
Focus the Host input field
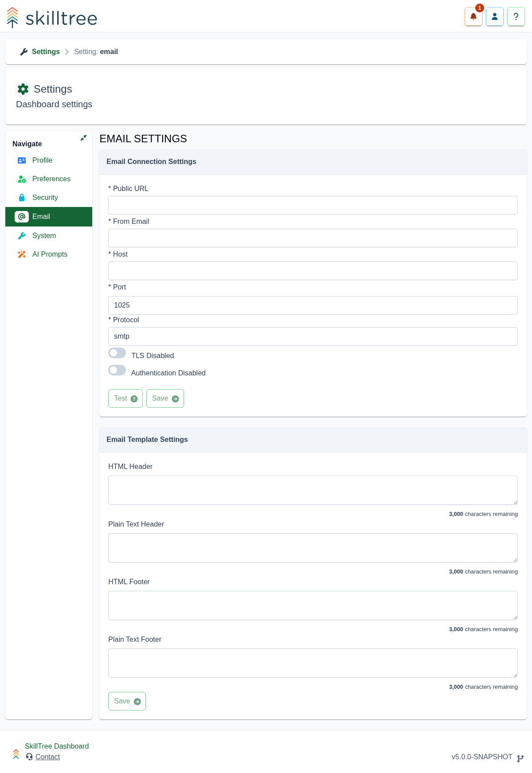tap(313, 271)
